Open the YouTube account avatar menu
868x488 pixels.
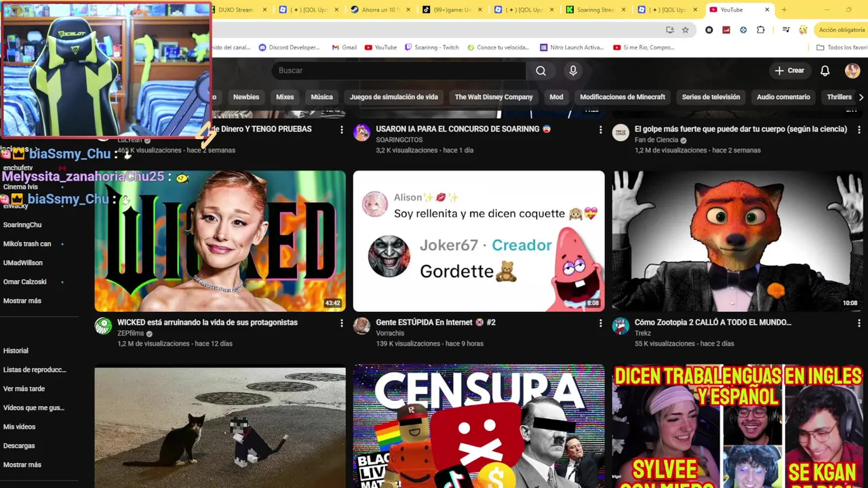pos(852,70)
